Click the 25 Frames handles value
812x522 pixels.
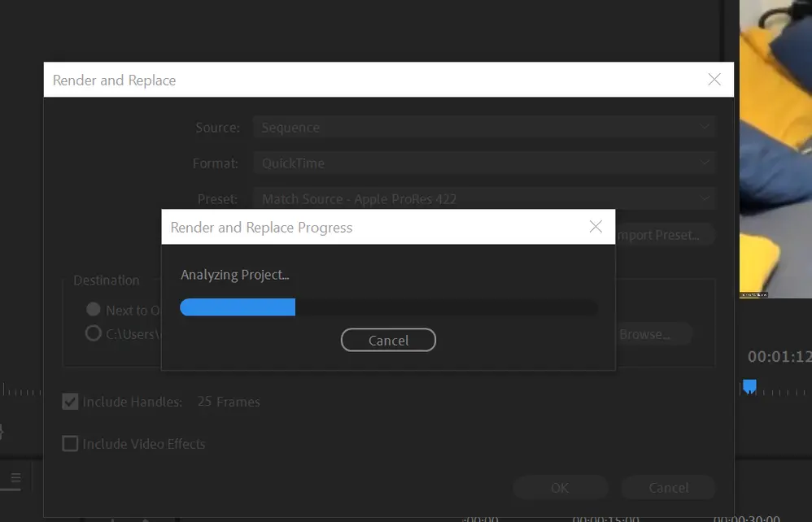tap(229, 402)
